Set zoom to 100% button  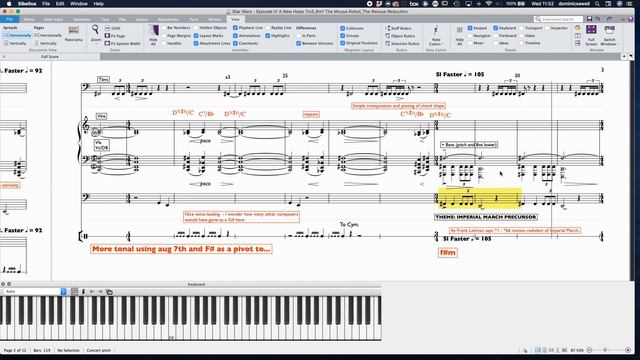pyautogui.click(x=113, y=28)
